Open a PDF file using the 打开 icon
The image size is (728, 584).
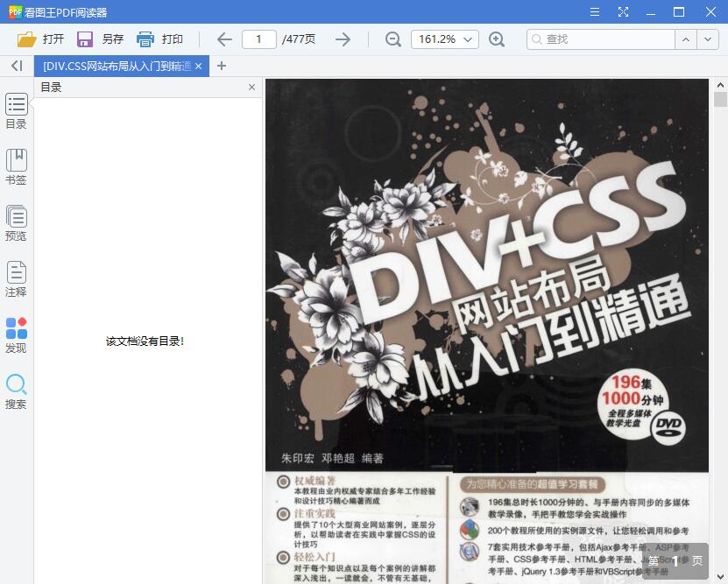pyautogui.click(x=29, y=39)
